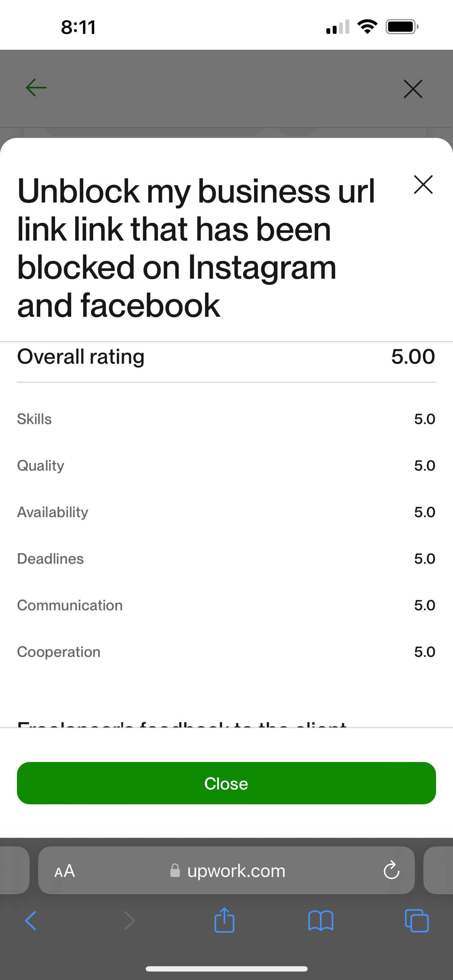Tap the home indicator bar
The width and height of the screenshot is (453, 980).
[226, 969]
